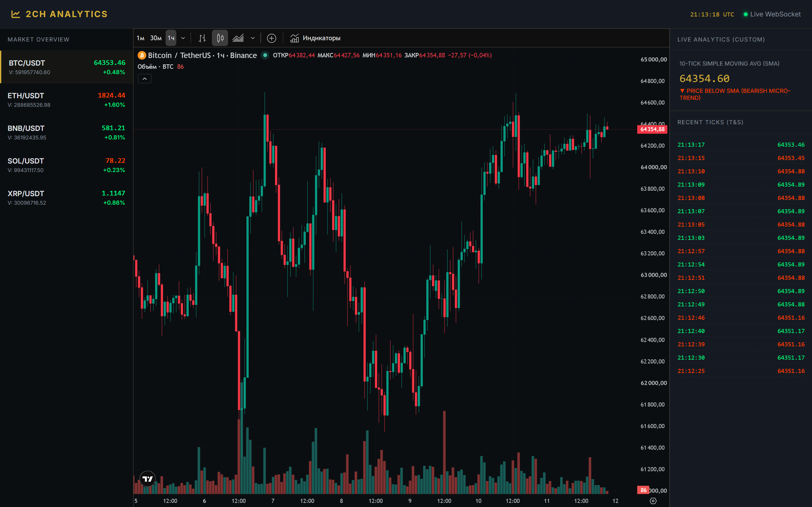
Task: Toggle the 1м timeframe
Action: (141, 38)
